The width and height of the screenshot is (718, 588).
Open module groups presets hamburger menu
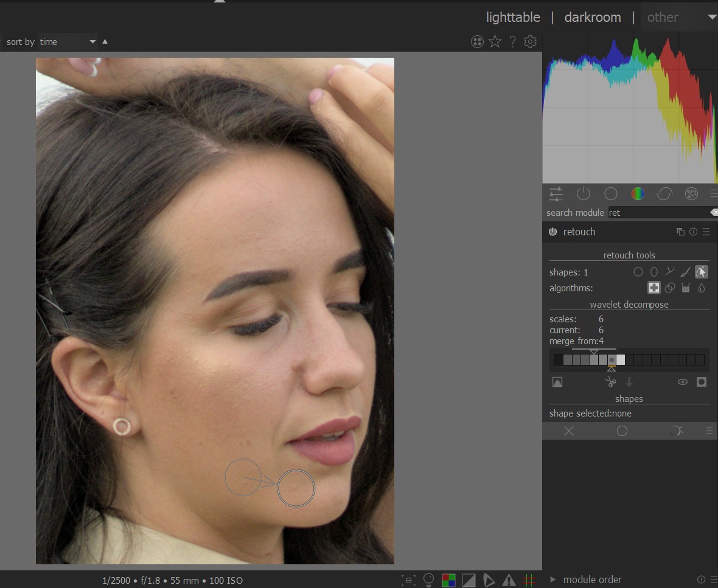click(x=714, y=194)
